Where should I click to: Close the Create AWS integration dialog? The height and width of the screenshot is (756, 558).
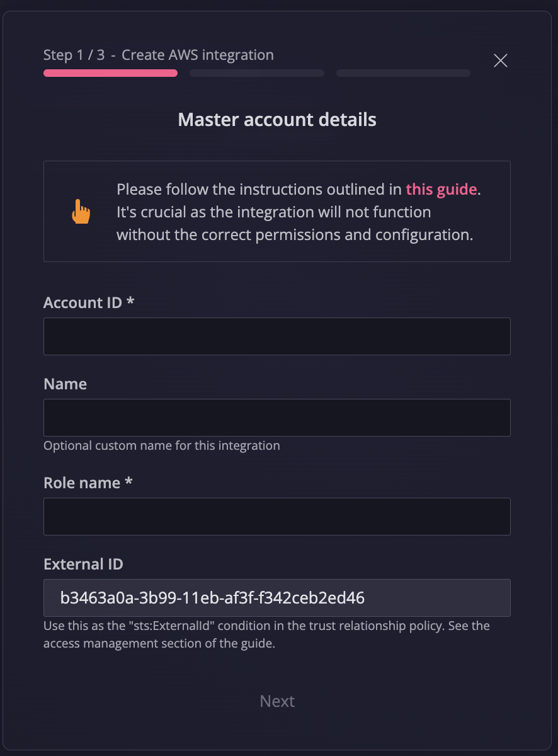[501, 60]
